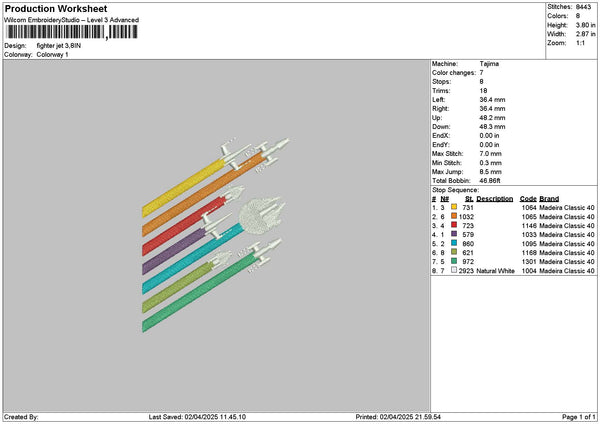Click the "Left:" measurement 36.4 mm

(x=492, y=100)
